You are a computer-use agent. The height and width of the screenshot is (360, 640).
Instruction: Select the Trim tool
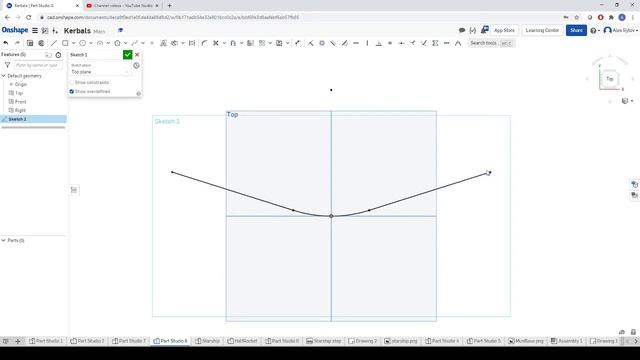(216, 43)
